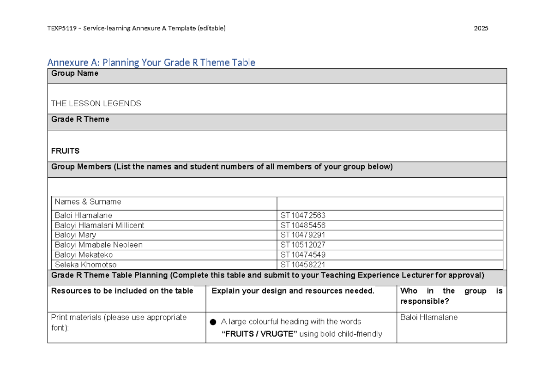The image size is (554, 392).
Task: Click the Who in the group is responsible header
Action: coord(452,296)
